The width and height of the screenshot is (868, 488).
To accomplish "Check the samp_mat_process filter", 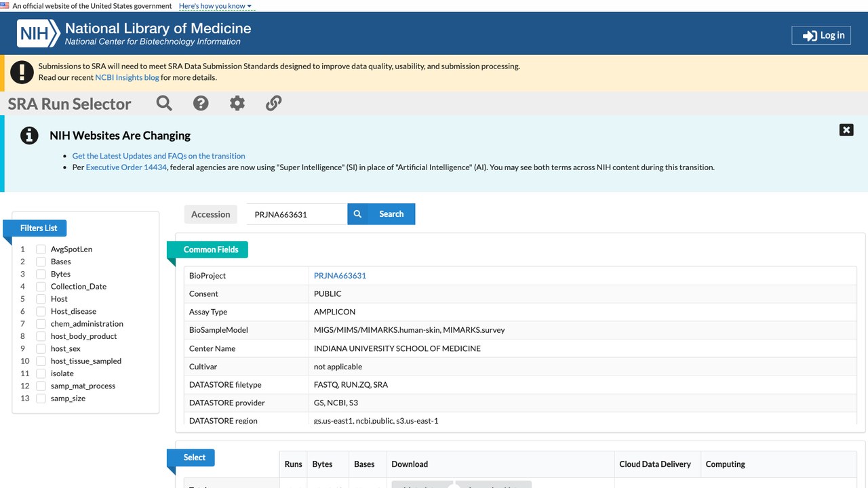I will 41,386.
